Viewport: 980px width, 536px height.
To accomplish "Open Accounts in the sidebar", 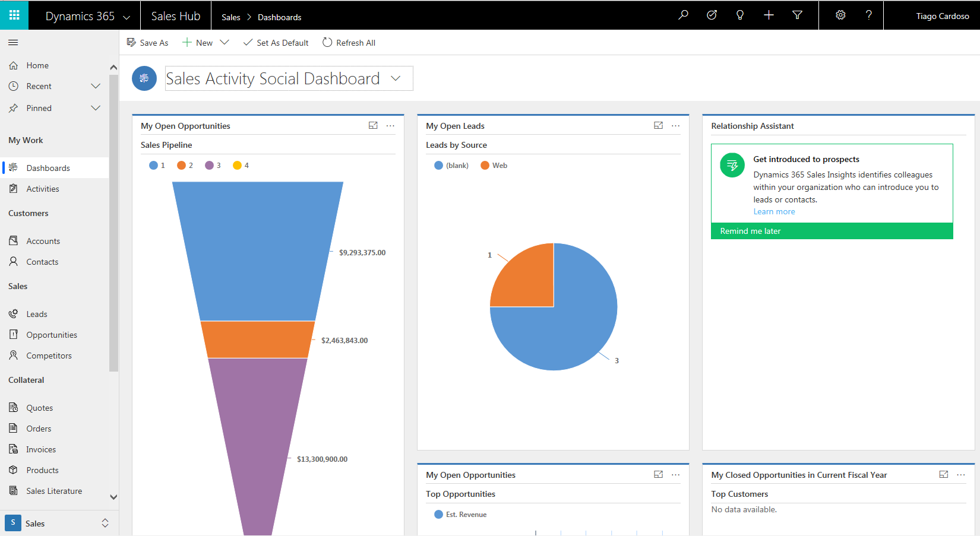I will pyautogui.click(x=43, y=241).
